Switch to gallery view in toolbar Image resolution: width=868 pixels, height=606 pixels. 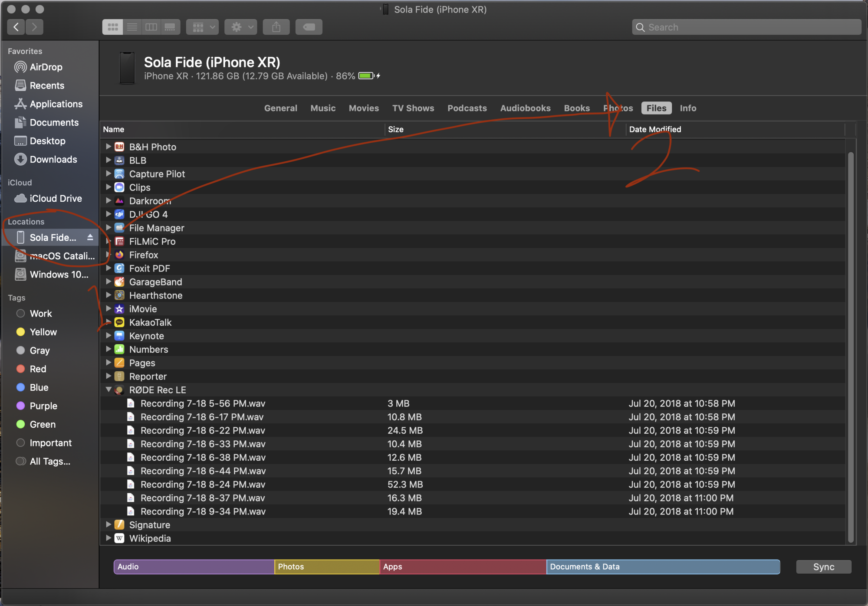(x=170, y=27)
